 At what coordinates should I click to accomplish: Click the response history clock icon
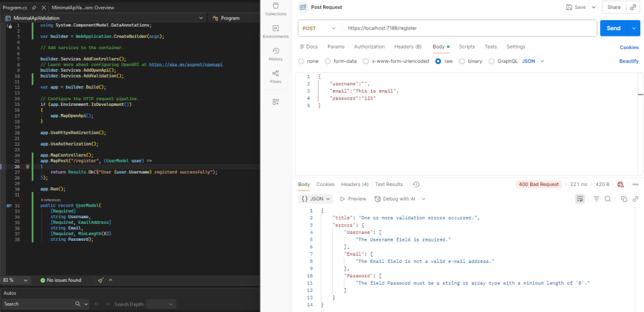pos(416,184)
